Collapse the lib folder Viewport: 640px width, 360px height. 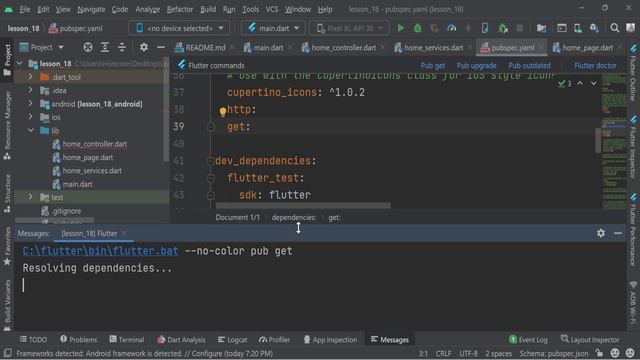[30, 131]
